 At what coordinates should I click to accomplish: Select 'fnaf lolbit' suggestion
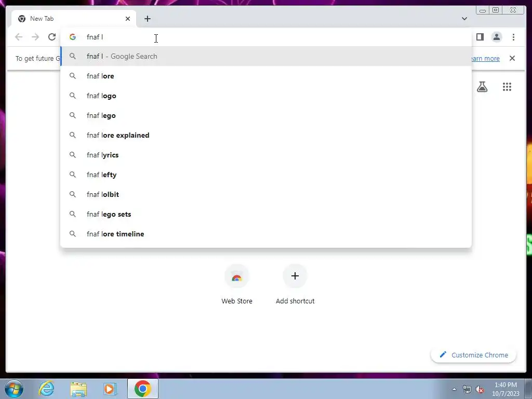266,194
